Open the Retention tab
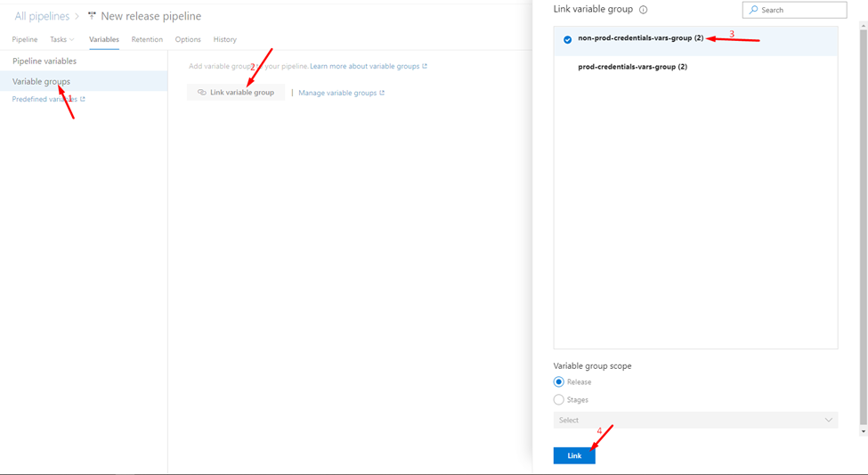Viewport: 868px width, 475px height. click(x=147, y=39)
